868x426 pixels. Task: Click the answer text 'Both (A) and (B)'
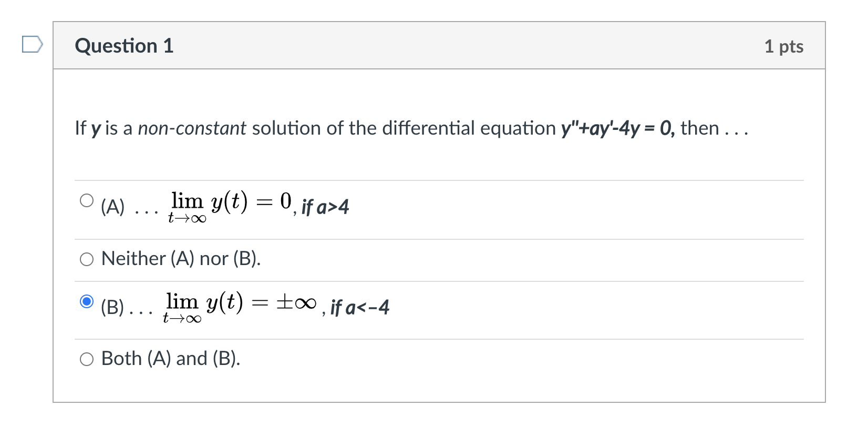coord(170,359)
